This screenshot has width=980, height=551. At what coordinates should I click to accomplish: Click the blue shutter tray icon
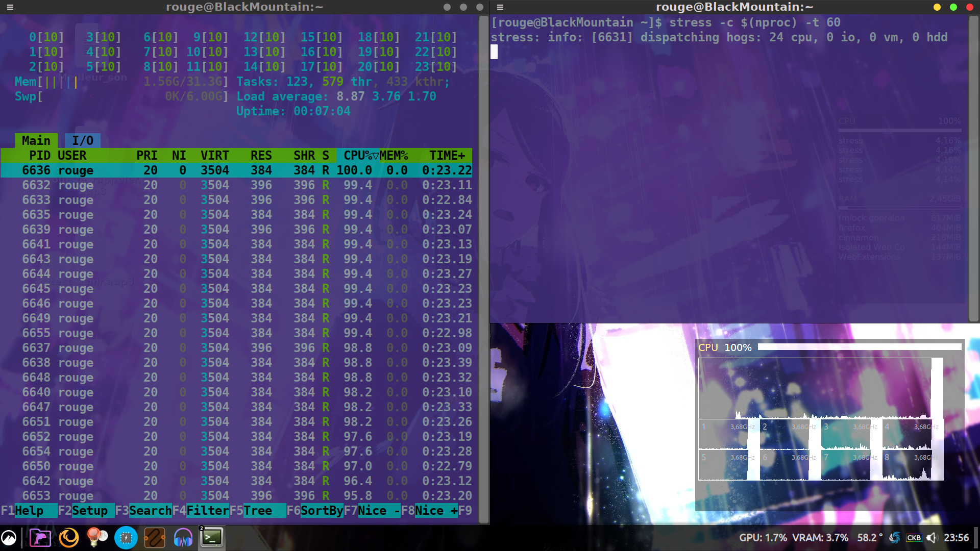click(894, 538)
